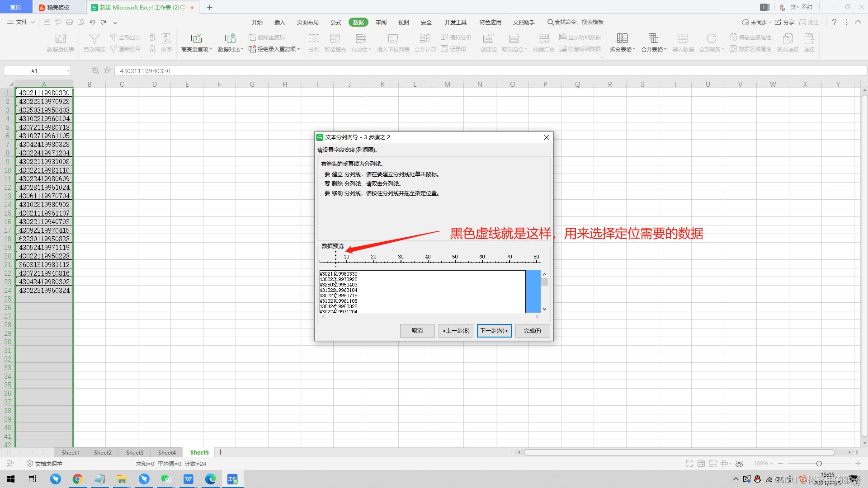This screenshot has height=488, width=868.
Task: Open Google Chrome from the taskbar
Action: click(x=77, y=479)
